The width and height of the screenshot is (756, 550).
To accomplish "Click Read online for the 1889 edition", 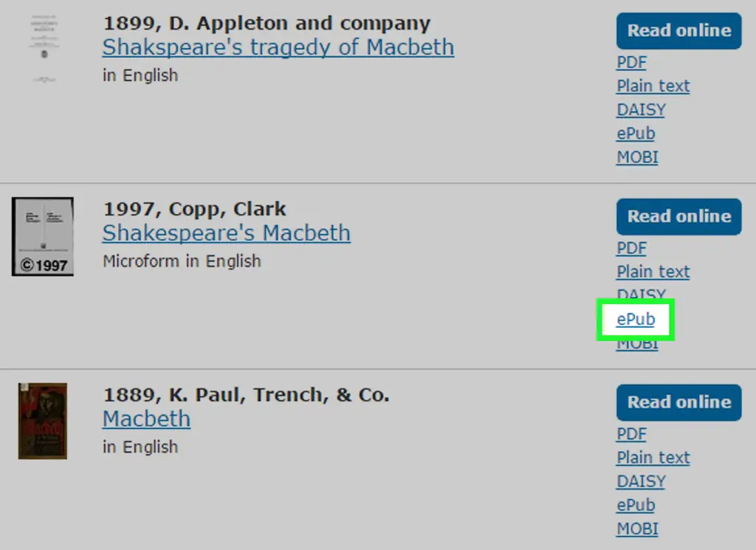I will point(679,402).
